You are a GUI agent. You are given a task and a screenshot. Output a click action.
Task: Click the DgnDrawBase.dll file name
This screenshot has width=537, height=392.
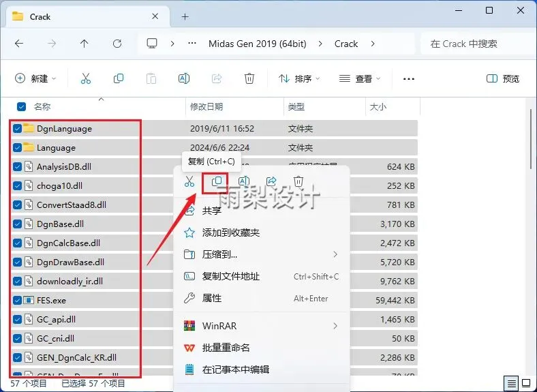tap(70, 262)
